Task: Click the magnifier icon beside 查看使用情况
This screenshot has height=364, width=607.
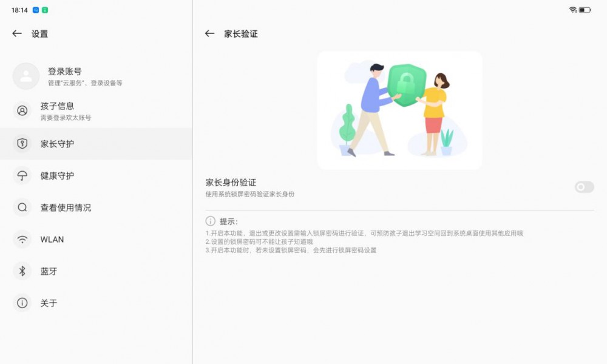Action: tap(22, 207)
